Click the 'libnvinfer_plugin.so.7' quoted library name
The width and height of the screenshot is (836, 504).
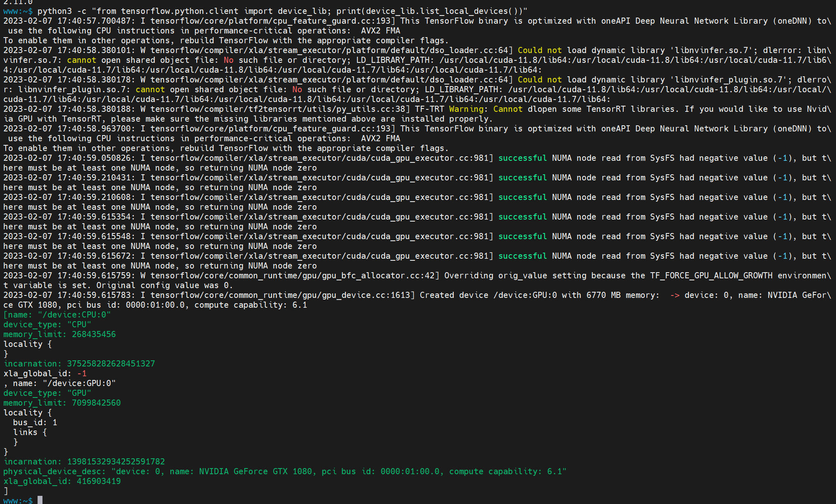click(x=729, y=80)
